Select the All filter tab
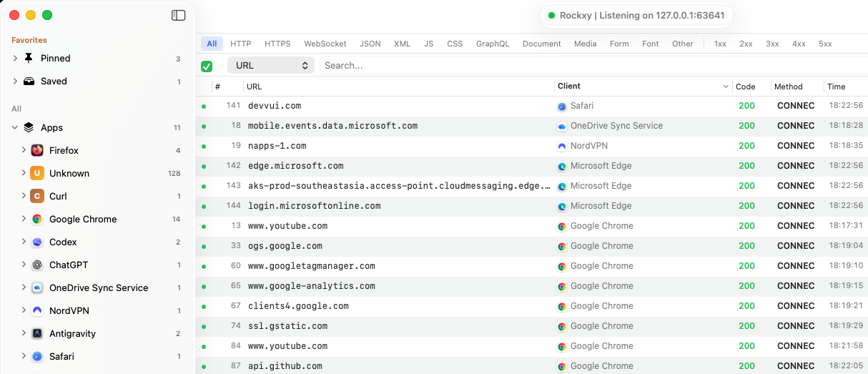 tap(212, 44)
